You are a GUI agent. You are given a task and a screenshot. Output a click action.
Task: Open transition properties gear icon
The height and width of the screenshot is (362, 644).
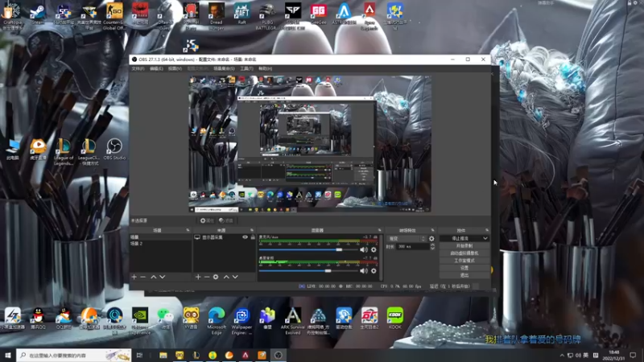coord(431,238)
